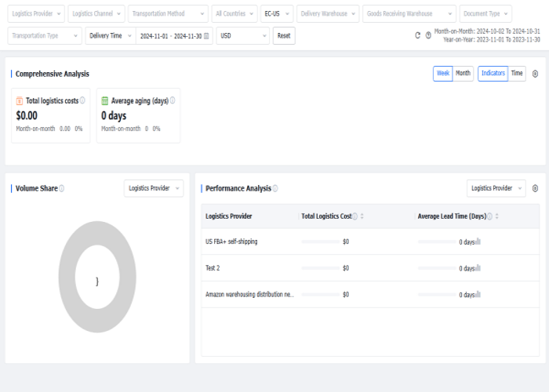Open the USD currency dropdown
The height and width of the screenshot is (392, 549).
click(242, 36)
